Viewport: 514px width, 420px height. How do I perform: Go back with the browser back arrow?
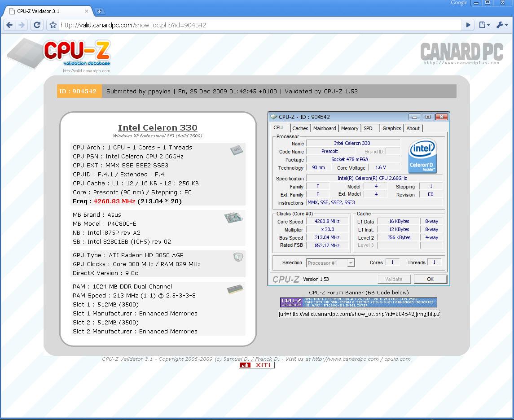click(x=10, y=25)
